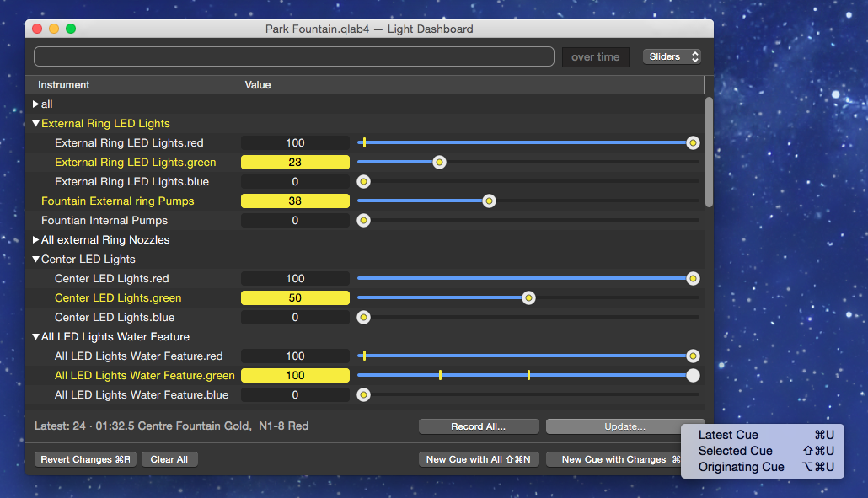Collapse the All LED Lights Water Feature group
This screenshot has width=868, height=498.
point(35,336)
